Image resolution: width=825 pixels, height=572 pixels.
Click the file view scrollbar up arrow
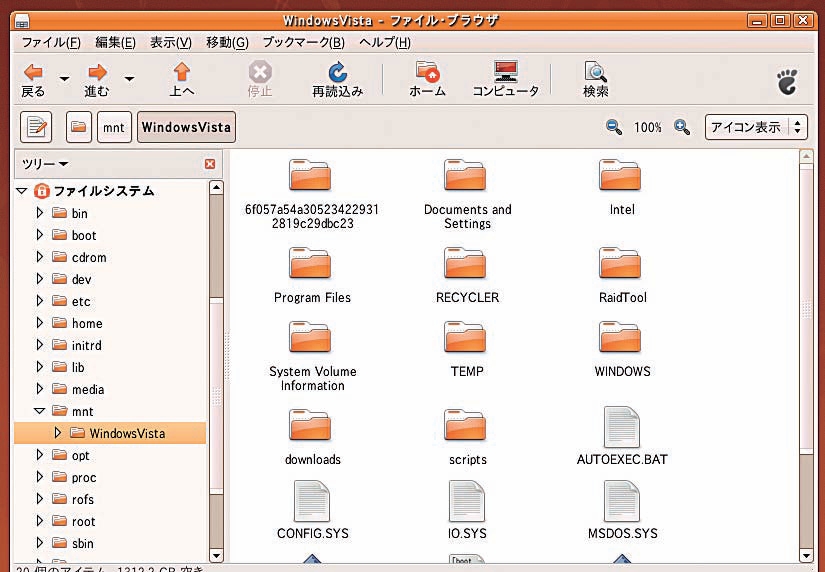pos(806,156)
